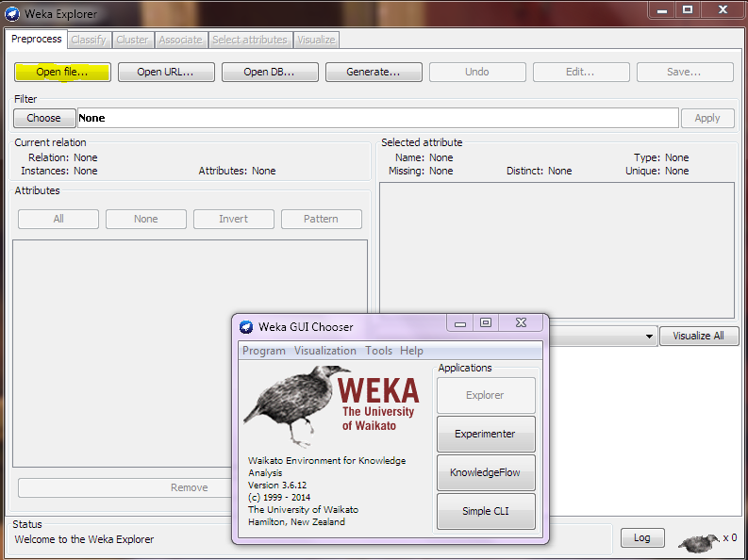This screenshot has height=560, width=748.
Task: Launch the Experimenter application
Action: [x=486, y=435]
